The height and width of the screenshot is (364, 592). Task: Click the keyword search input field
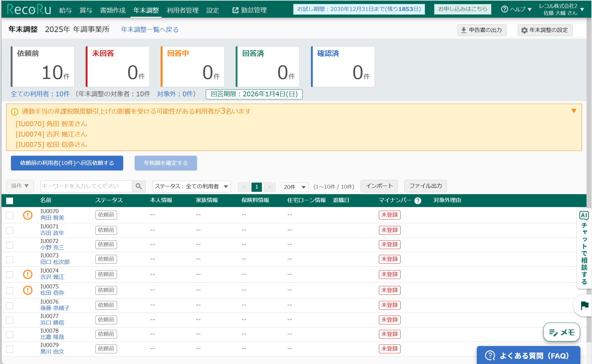(86, 186)
